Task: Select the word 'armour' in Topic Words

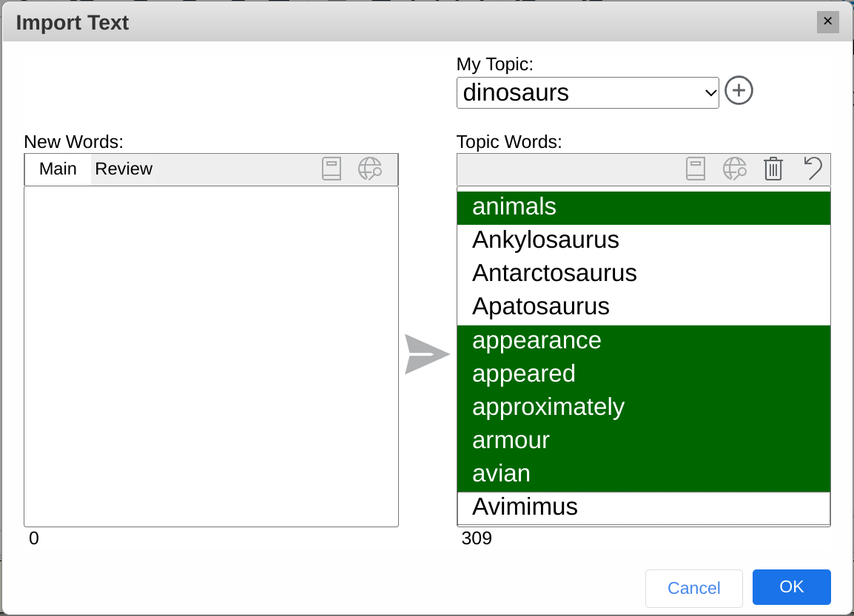Action: pyautogui.click(x=644, y=441)
